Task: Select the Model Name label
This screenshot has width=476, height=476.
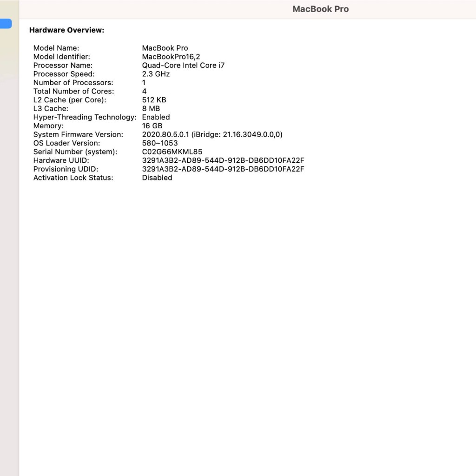Action: click(56, 48)
